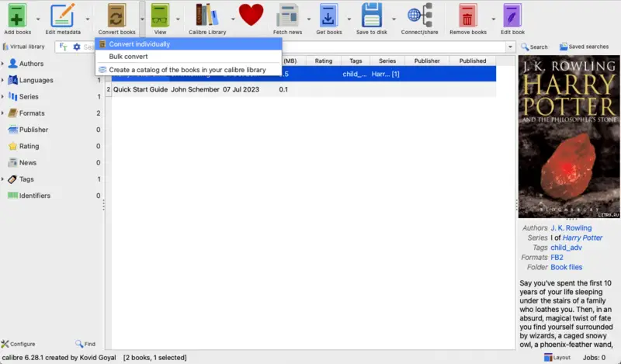
Task: Expand the Authors tree node
Action: tap(3, 64)
